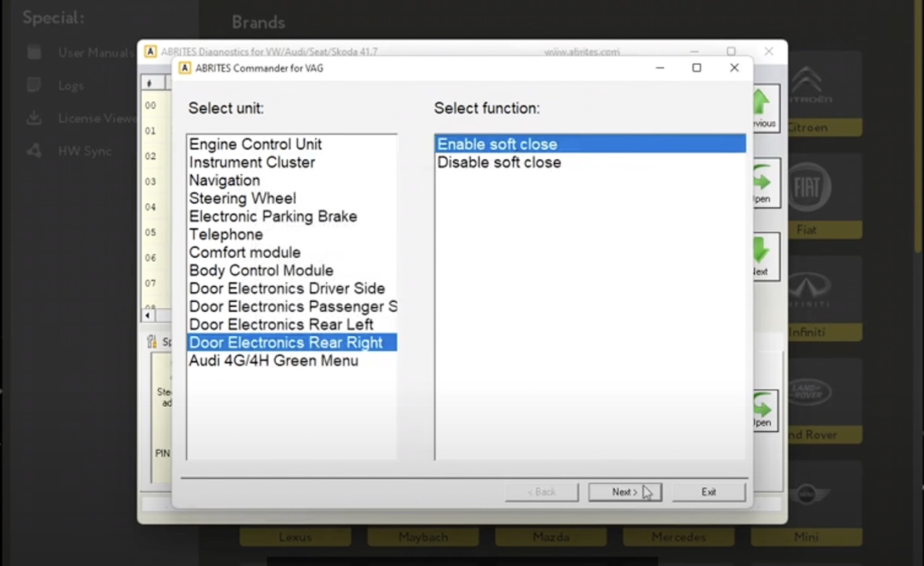The image size is (924, 566).
Task: Close ABRITES Commander for VAG window
Action: (x=734, y=68)
